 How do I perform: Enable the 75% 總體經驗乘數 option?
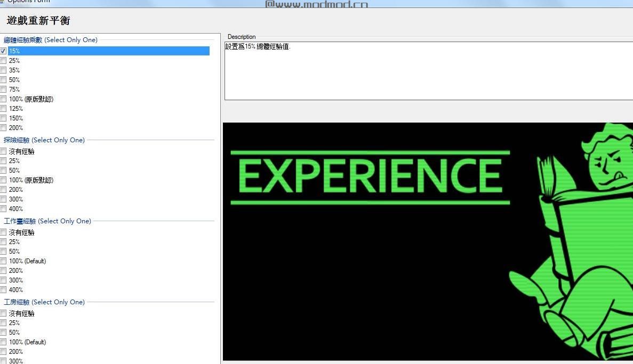[x=3, y=90]
